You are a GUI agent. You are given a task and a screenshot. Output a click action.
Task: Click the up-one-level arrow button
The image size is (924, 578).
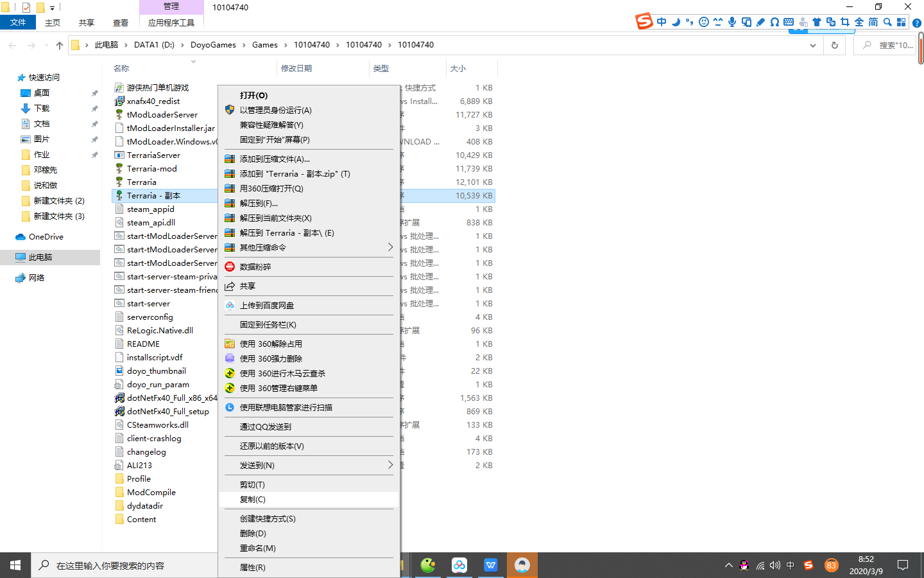pyautogui.click(x=60, y=45)
